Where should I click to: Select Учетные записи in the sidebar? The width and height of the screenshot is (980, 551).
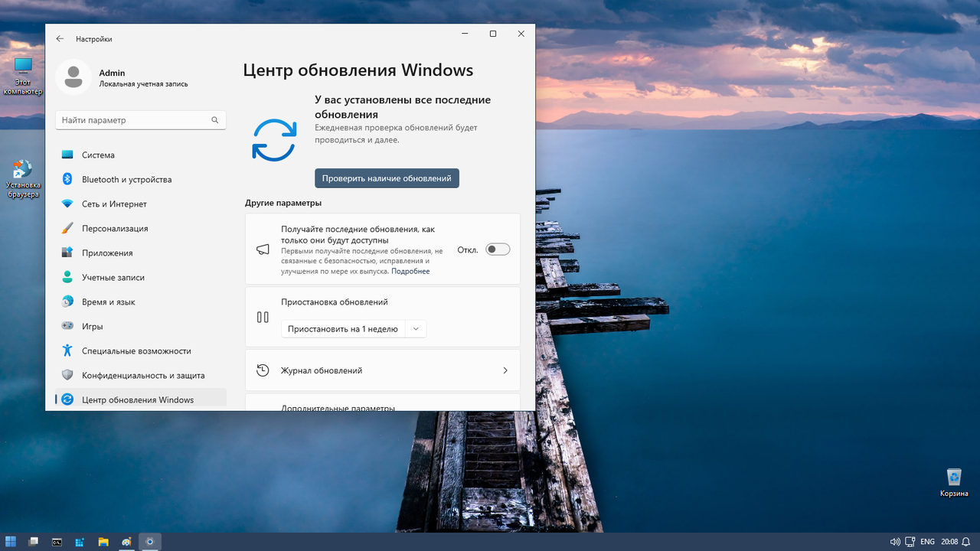[x=141, y=277]
